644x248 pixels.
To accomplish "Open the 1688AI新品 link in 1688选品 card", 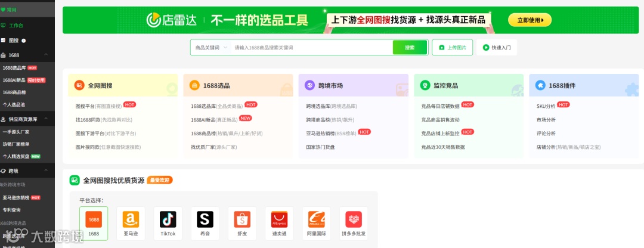I will pos(214,120).
